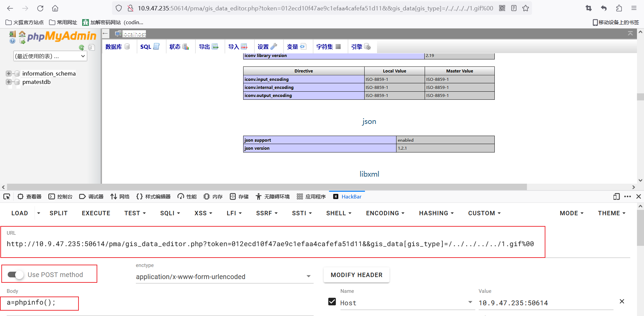Open the phpMyAdmin help question-mark icon
The width and height of the screenshot is (644, 316).
pos(12,41)
